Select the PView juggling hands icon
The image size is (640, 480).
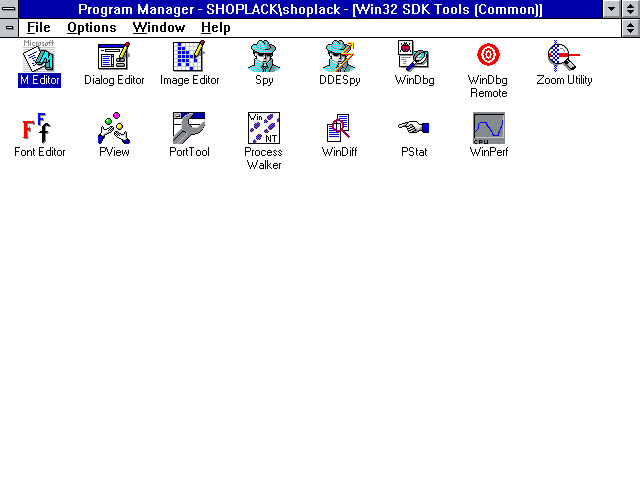114,128
